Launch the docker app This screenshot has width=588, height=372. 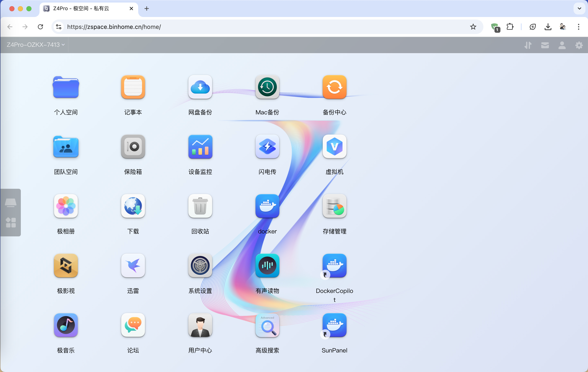(x=267, y=206)
